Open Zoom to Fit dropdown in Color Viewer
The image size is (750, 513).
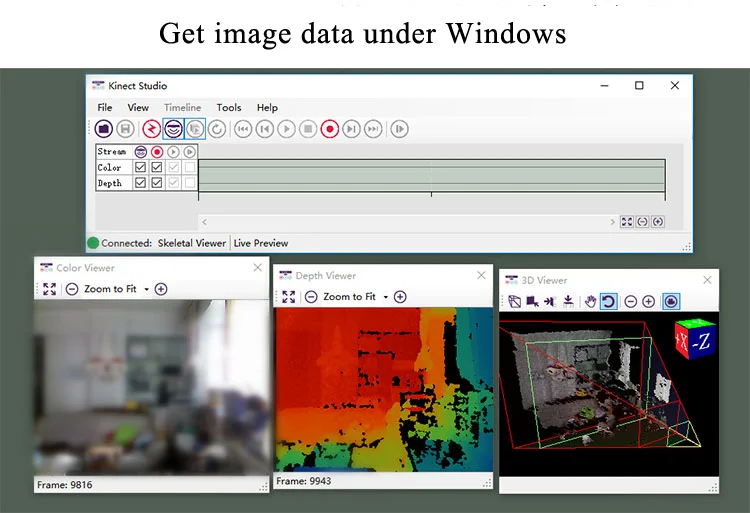click(146, 289)
